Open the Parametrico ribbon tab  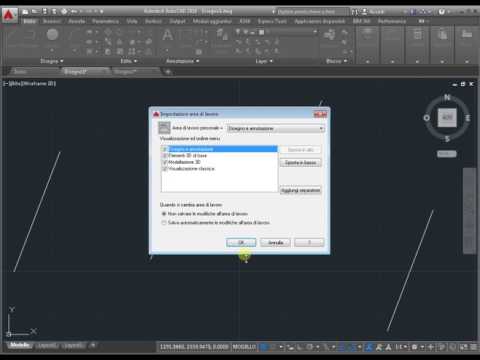(x=105, y=21)
